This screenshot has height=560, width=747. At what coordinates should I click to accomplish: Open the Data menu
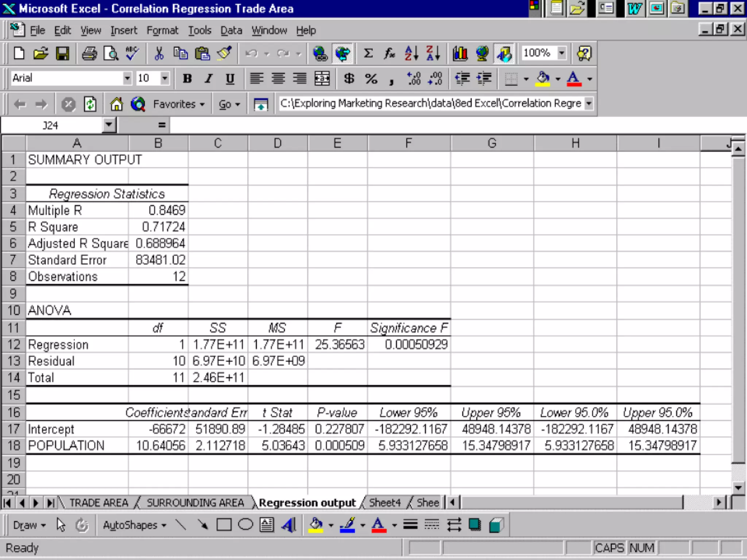tap(231, 30)
